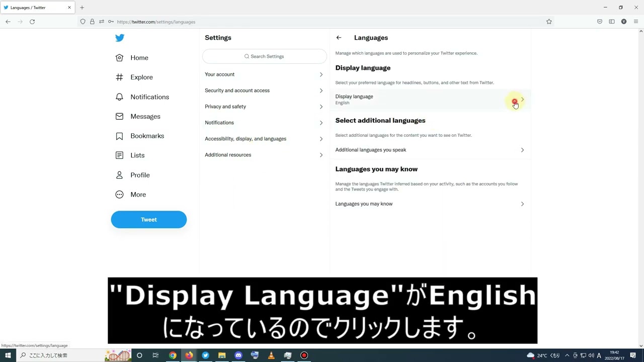
Task: Expand the Privacy and safety chevron
Action: [x=321, y=107]
